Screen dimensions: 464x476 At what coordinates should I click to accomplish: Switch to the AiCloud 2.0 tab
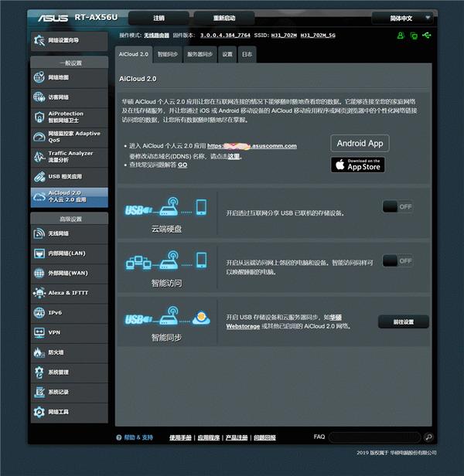point(134,54)
